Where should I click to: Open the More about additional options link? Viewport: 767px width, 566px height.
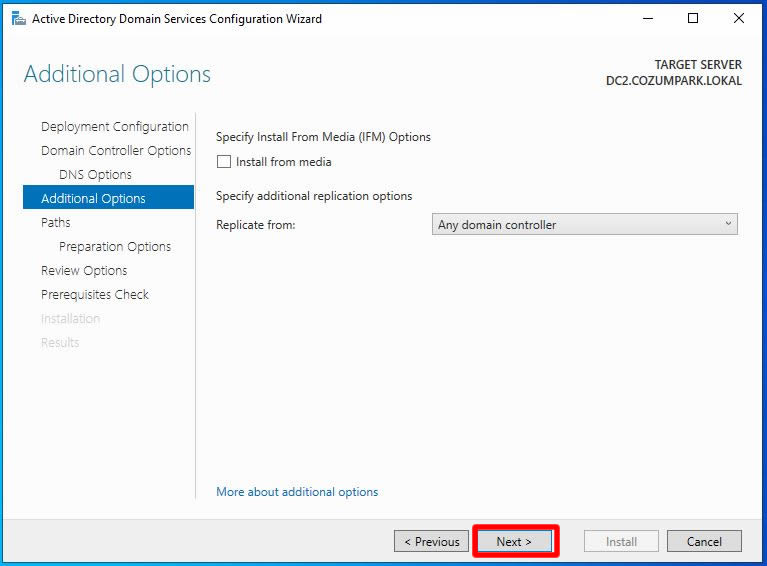tap(297, 492)
